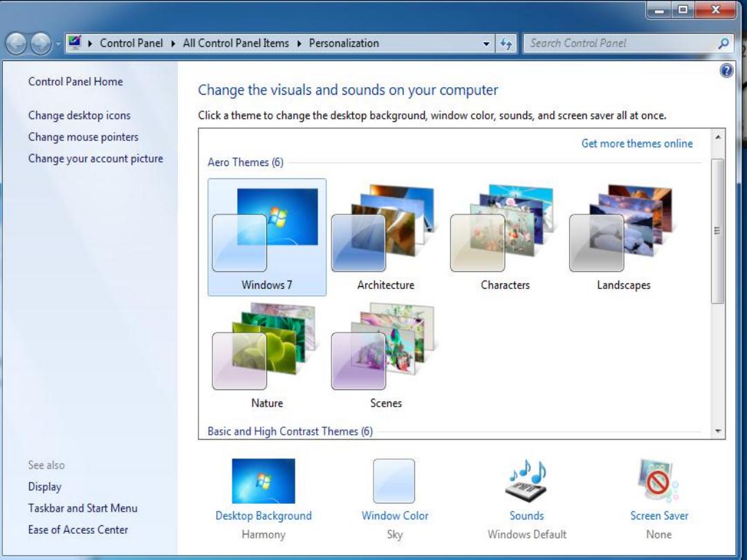This screenshot has width=747, height=560.
Task: Select the Architecture theme
Action: pyautogui.click(x=385, y=237)
